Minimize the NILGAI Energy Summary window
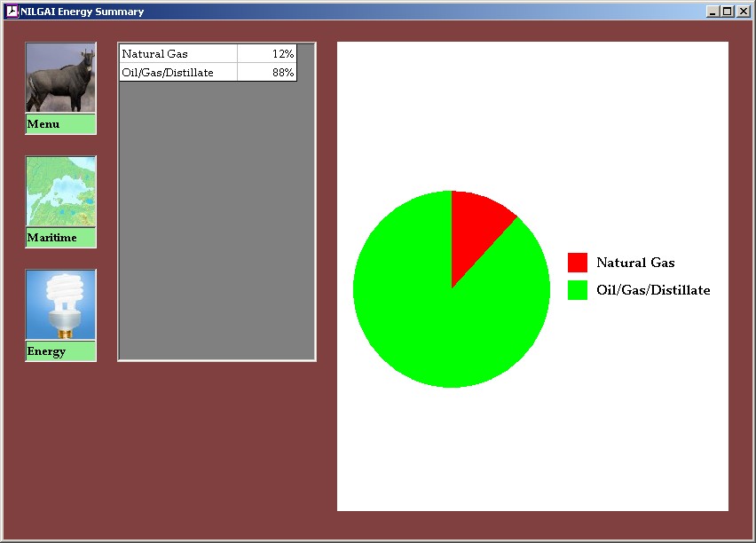The image size is (756, 543). pos(713,12)
